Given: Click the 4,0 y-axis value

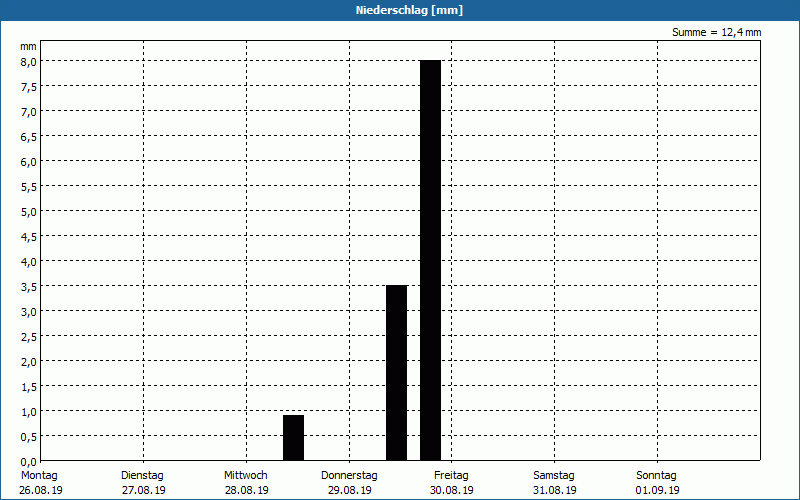Looking at the screenshot, I should click(29, 262).
